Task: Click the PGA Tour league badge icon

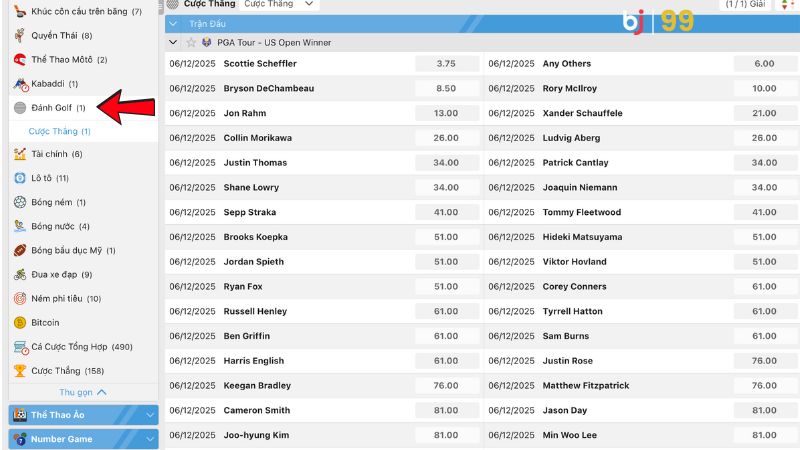Action: click(207, 42)
